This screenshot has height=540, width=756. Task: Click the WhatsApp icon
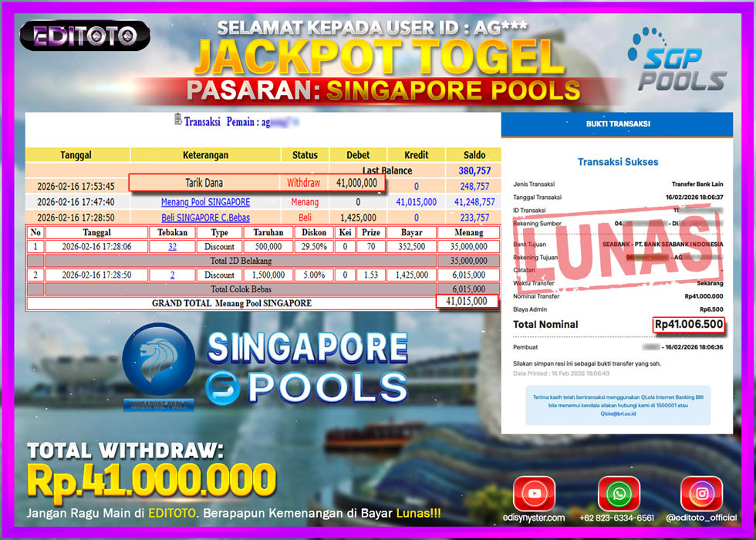[x=619, y=494]
